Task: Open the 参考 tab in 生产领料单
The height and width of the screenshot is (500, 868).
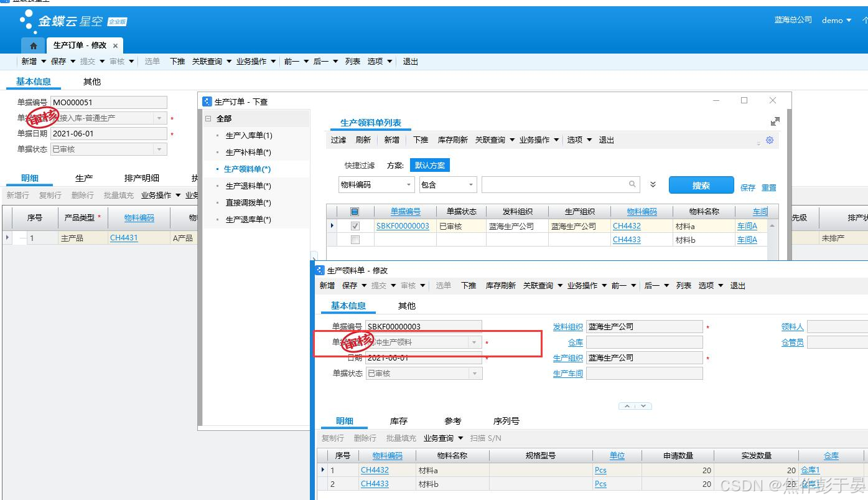Action: tap(453, 421)
